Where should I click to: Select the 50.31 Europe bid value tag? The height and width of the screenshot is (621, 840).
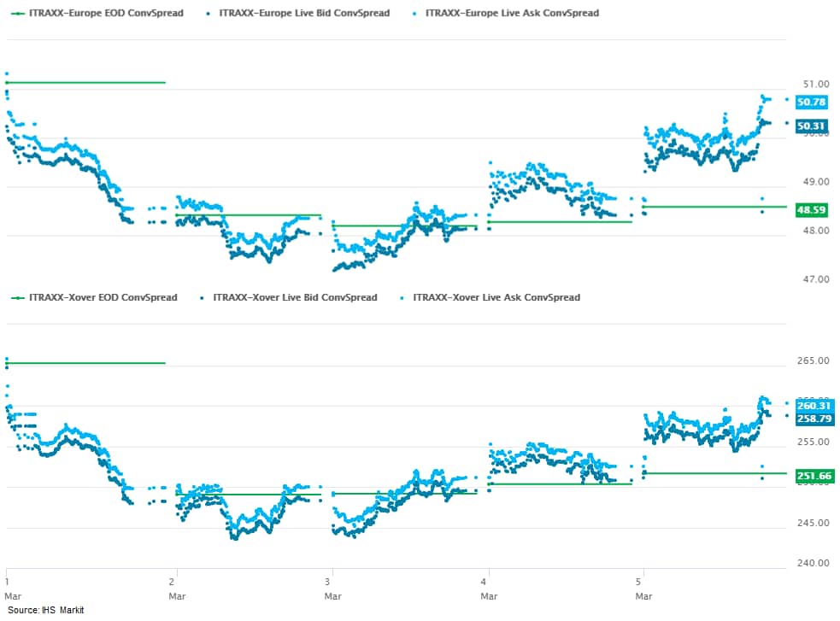811,126
